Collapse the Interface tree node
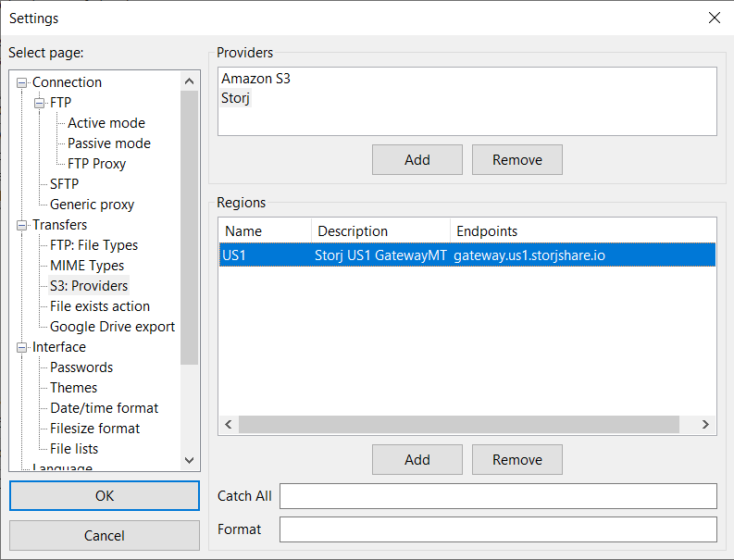The height and width of the screenshot is (560, 734). [21, 347]
